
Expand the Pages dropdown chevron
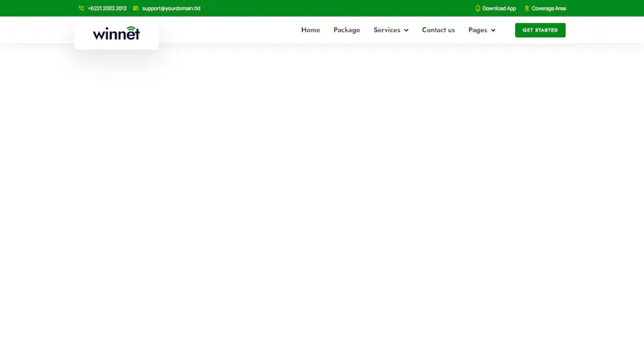click(x=493, y=30)
